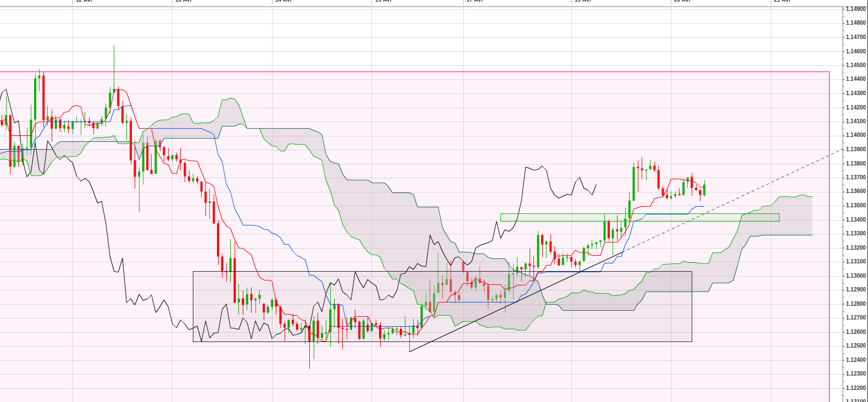The height and width of the screenshot is (402, 868).
Task: Click the 1.13900 price axis label
Action: [855, 150]
